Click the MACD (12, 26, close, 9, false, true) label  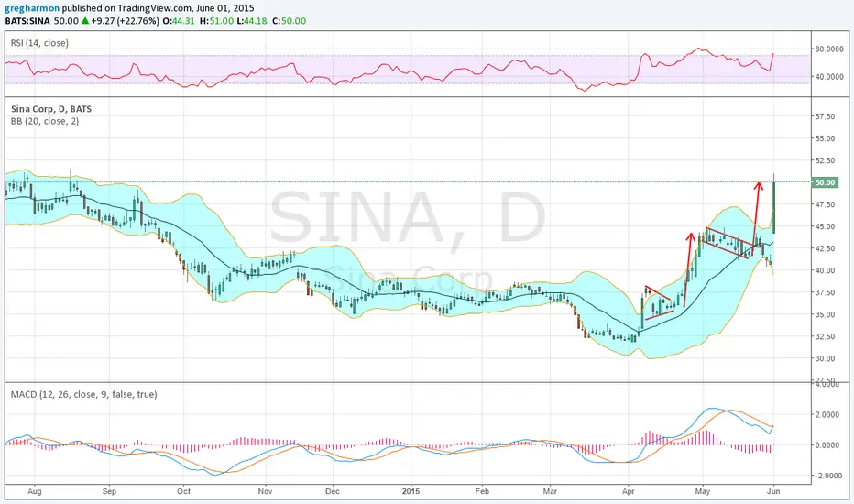coord(84,394)
